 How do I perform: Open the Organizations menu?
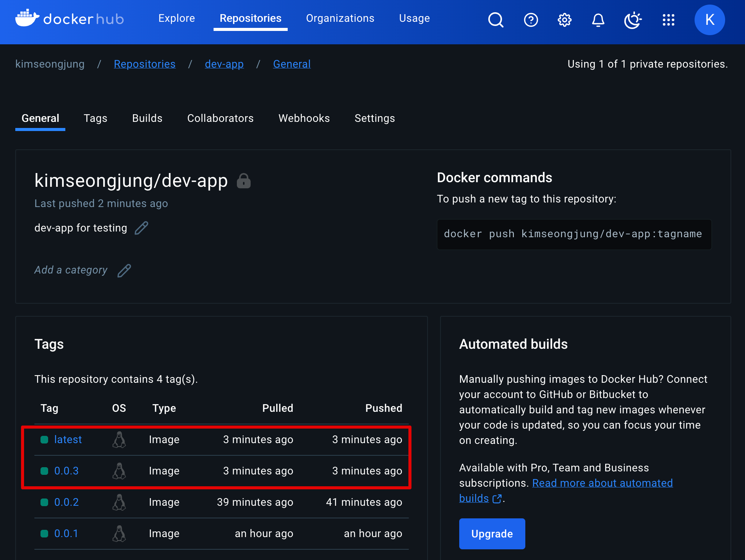pos(340,18)
